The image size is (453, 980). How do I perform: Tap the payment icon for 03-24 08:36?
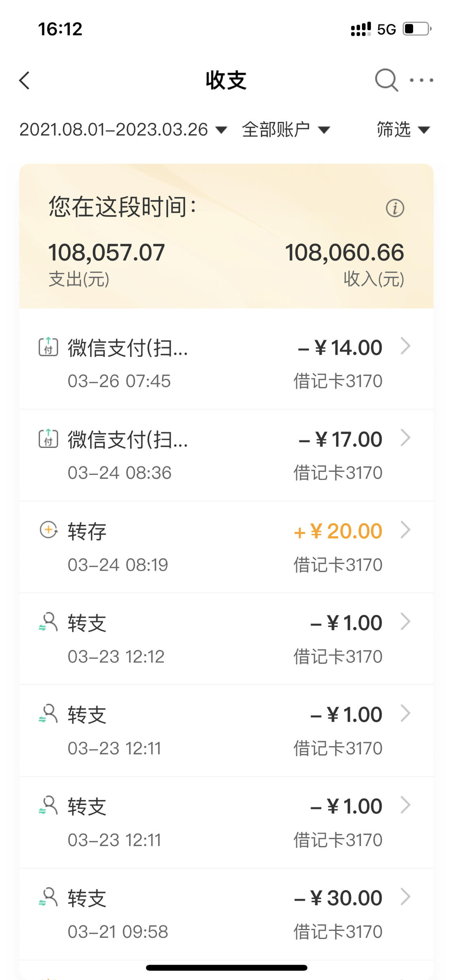[48, 438]
